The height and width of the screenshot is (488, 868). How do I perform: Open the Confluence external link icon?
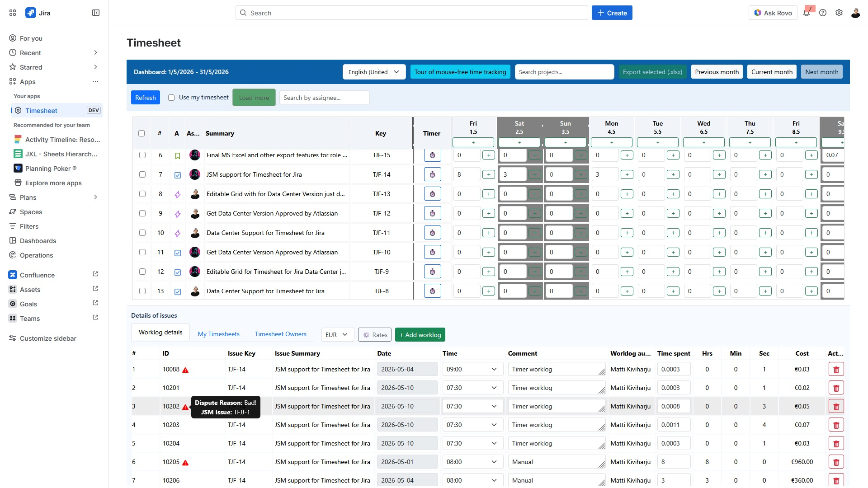click(x=95, y=274)
